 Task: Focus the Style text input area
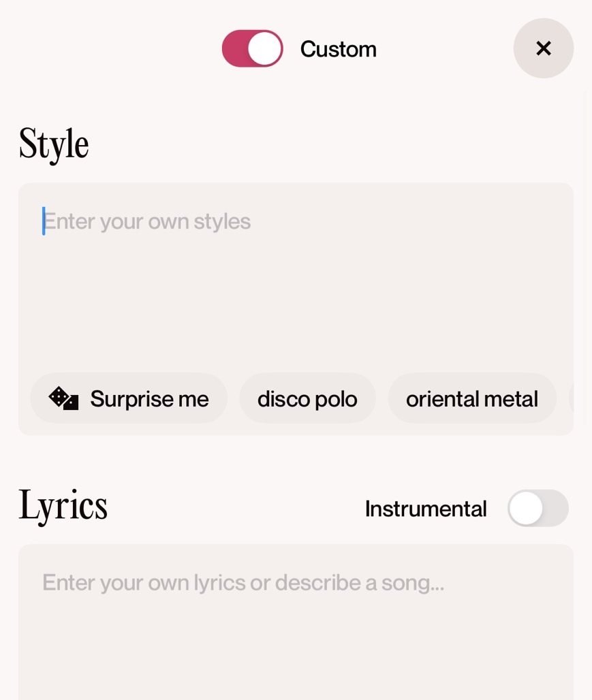(296, 286)
